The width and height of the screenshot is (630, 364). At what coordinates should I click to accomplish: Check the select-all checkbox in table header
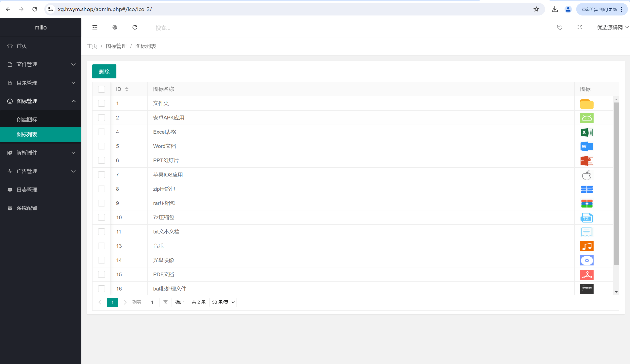101,89
